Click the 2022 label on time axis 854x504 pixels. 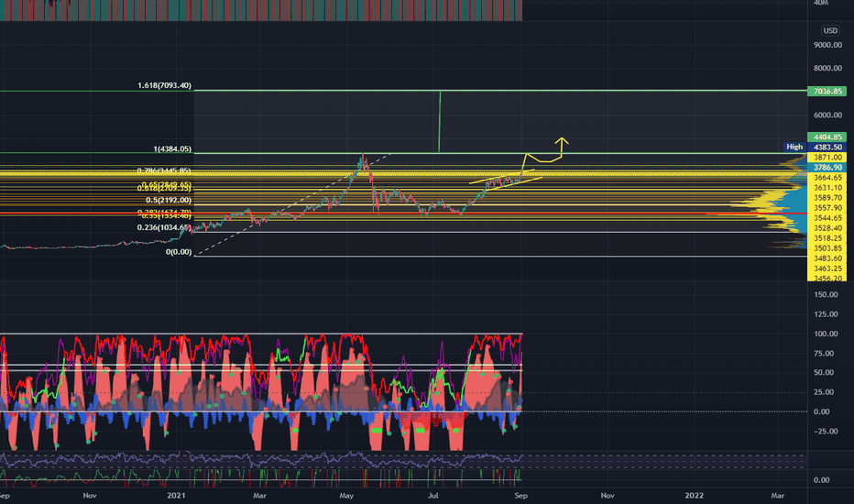click(x=694, y=495)
